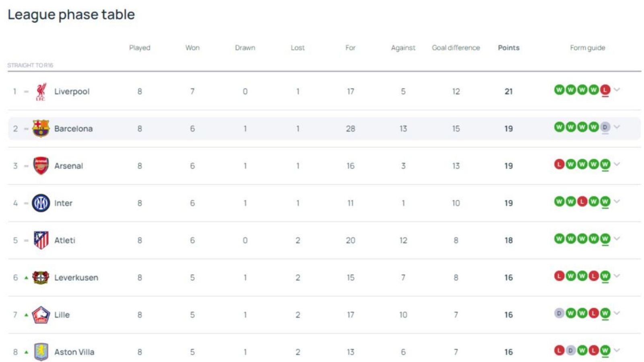Expand Aston Villa's form guide details
The height and width of the screenshot is (362, 644).
(616, 350)
